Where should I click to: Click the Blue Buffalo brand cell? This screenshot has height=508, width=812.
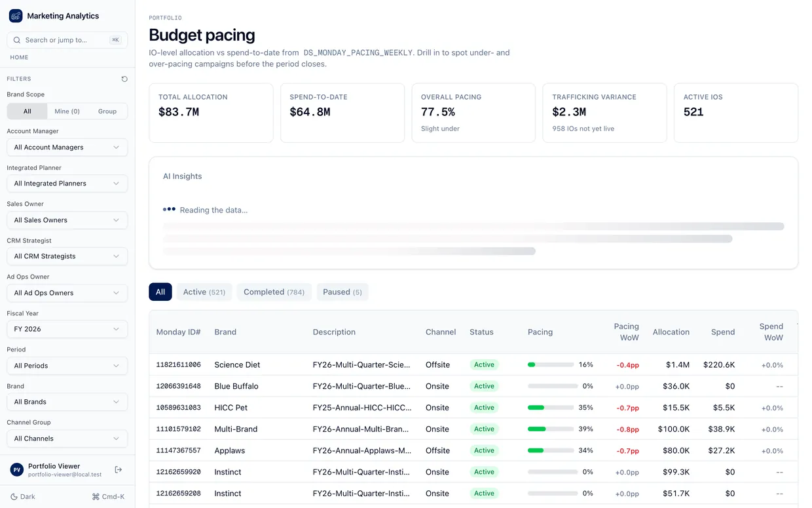pyautogui.click(x=236, y=386)
